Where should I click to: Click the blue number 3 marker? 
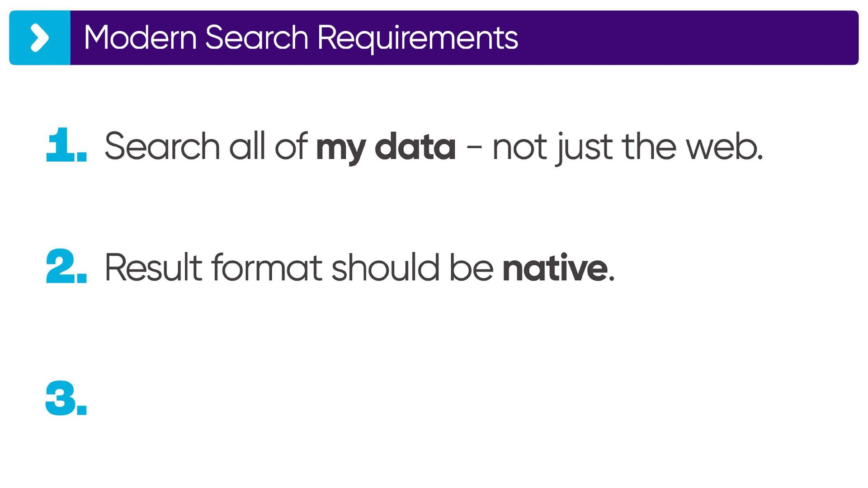pyautogui.click(x=66, y=398)
